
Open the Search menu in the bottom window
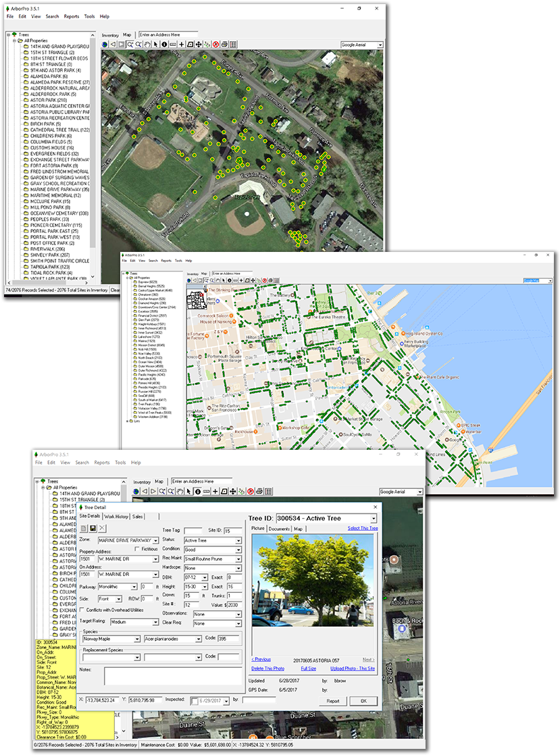[82, 462]
